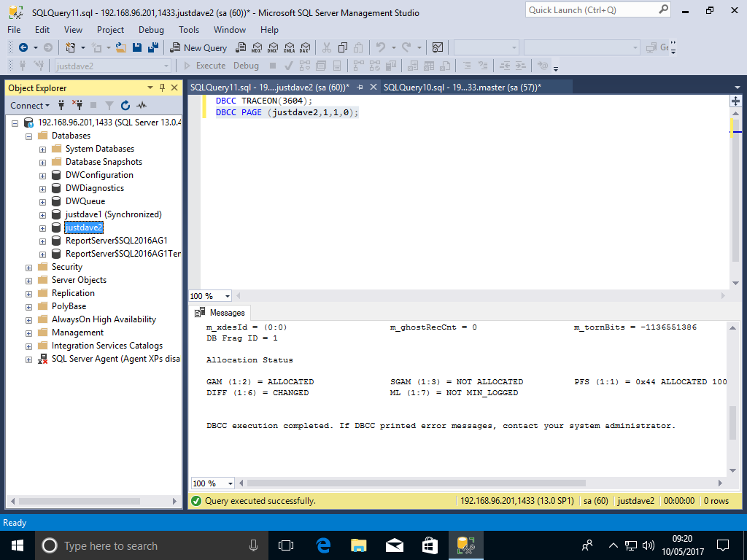Click the Save All toolbar icon
Viewport: 747px width, 560px height.
[153, 47]
